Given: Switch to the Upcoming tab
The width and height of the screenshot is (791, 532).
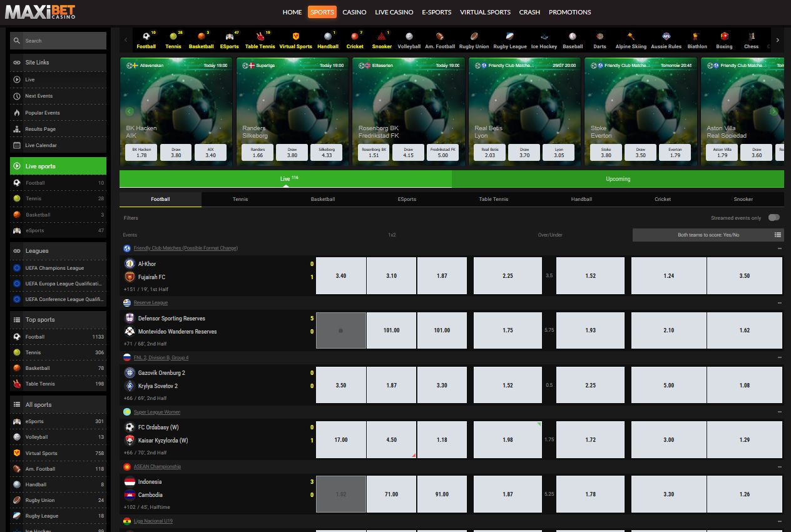Looking at the screenshot, I should 618,179.
